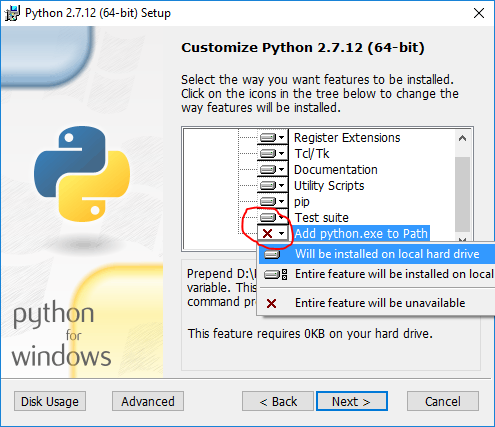Viewport: 495px width, 427px height.
Task: Select Register Extensions tree item
Action: tap(347, 138)
